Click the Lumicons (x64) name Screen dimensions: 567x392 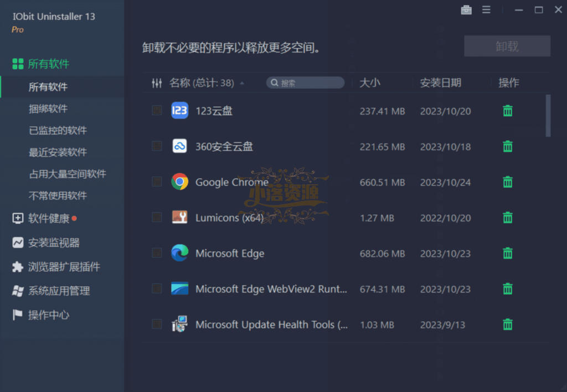pos(229,218)
